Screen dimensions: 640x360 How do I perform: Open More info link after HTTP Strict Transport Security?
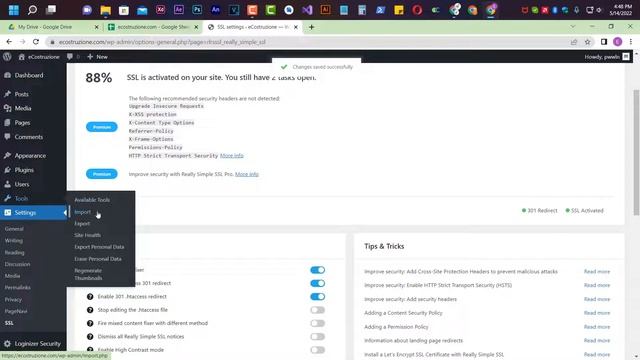231,156
